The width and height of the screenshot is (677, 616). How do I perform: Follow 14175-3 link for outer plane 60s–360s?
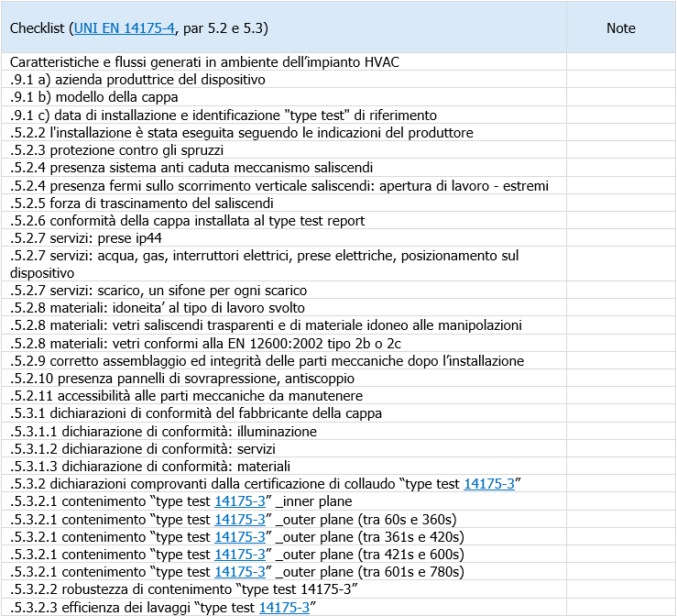240,519
